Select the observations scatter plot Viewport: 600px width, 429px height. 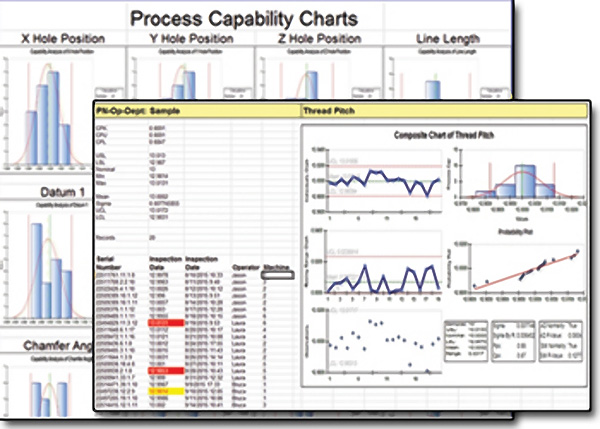373,344
